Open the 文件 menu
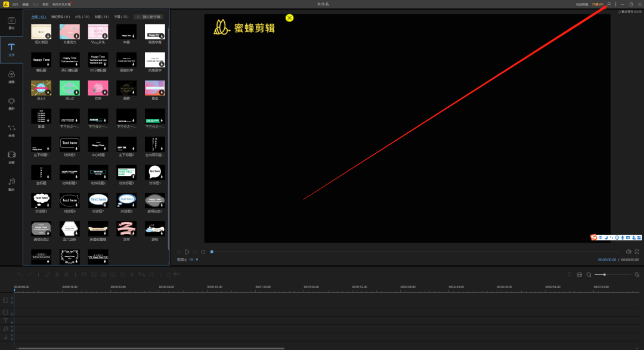This screenshot has height=350, width=644. tap(15, 4)
